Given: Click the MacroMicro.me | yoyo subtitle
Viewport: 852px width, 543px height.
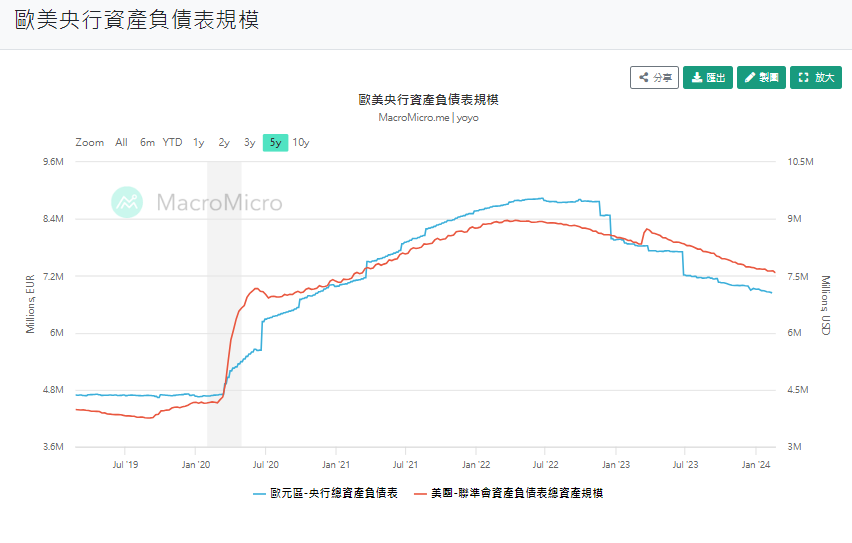Looking at the screenshot, I should 428,117.
